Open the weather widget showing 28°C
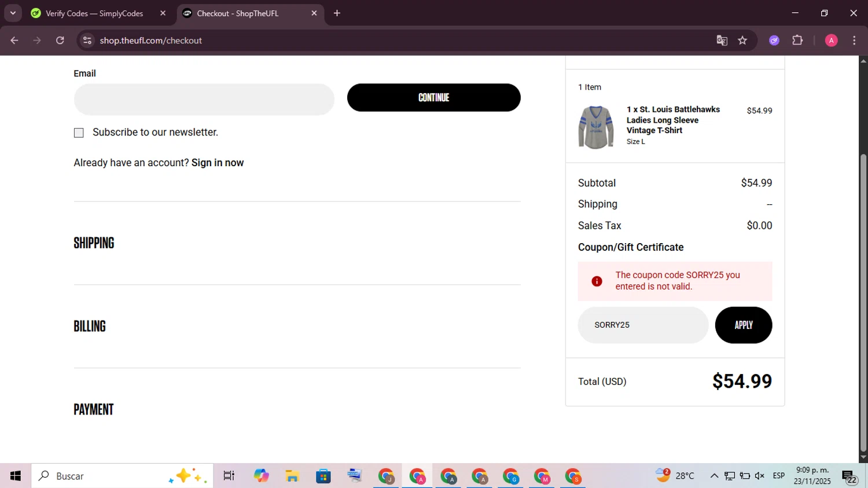Screen dimensions: 868x488 675,476
